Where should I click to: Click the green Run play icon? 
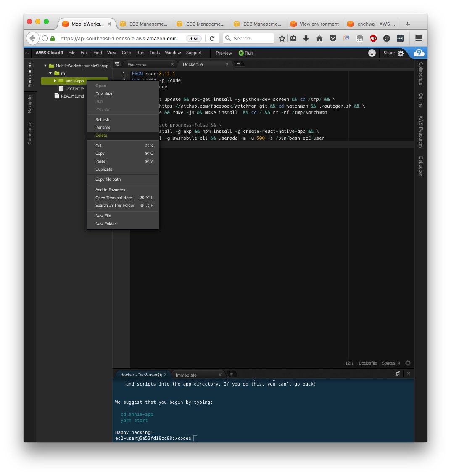coord(241,53)
